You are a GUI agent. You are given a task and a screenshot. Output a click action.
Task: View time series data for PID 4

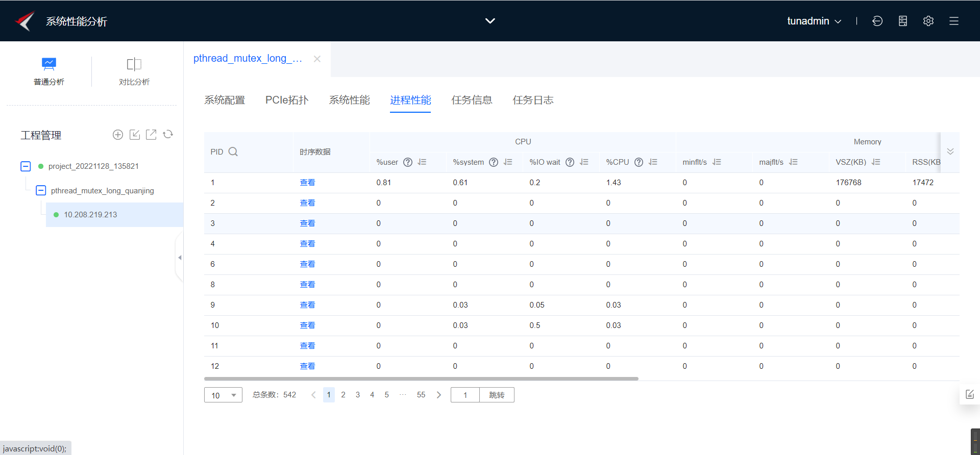307,244
